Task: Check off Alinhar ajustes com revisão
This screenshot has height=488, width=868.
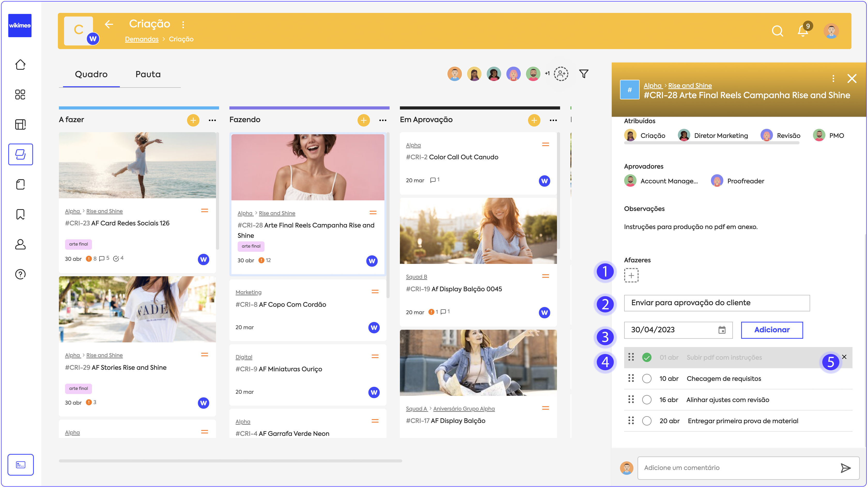Action: tap(647, 400)
